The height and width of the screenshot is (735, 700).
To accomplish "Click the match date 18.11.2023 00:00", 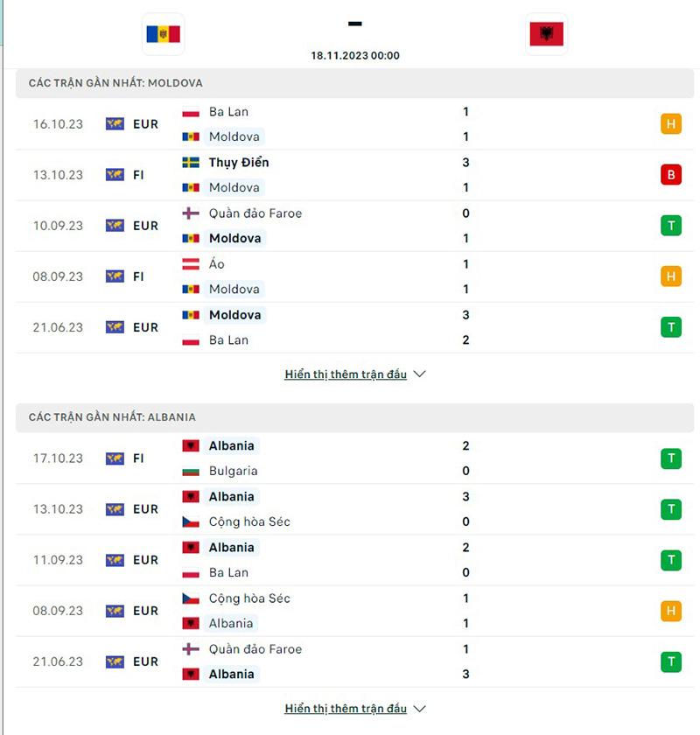I will (x=355, y=55).
